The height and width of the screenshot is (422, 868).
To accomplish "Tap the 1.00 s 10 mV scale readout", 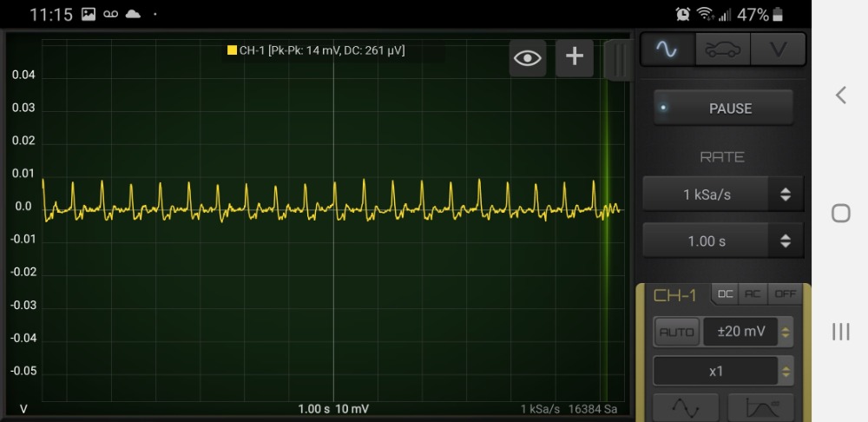I will point(333,409).
